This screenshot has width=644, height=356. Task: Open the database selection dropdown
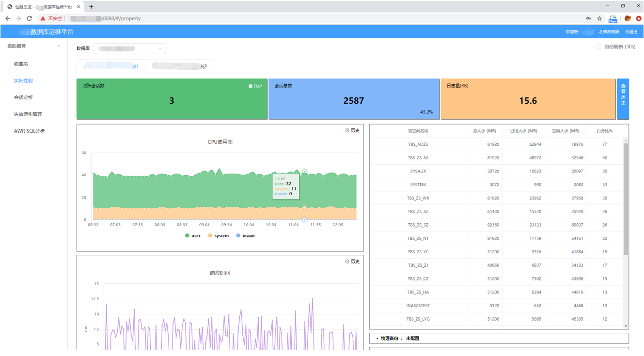click(129, 48)
